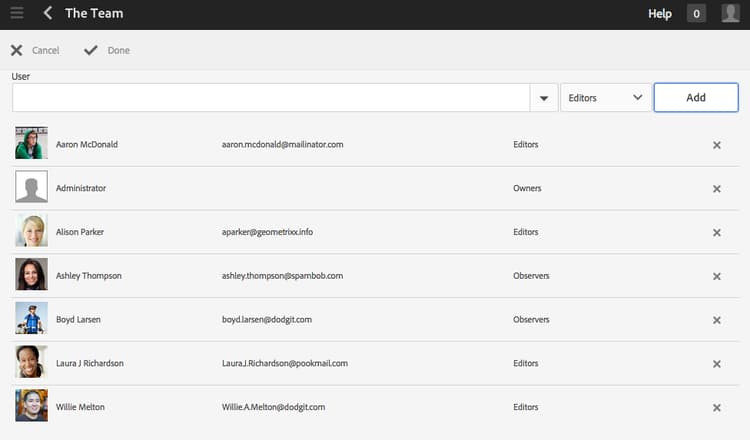Image resolution: width=750 pixels, height=440 pixels.
Task: Cancel the team changes
Action: [x=35, y=50]
